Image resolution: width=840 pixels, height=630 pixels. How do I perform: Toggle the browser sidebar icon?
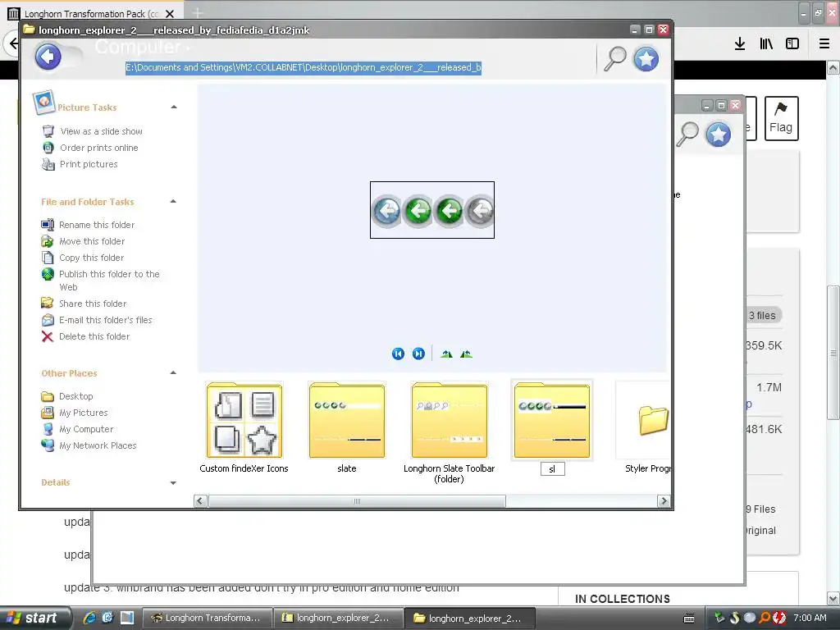click(x=792, y=44)
